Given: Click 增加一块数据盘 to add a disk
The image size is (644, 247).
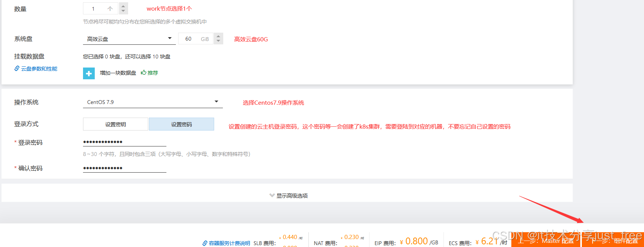Looking at the screenshot, I should (118, 73).
